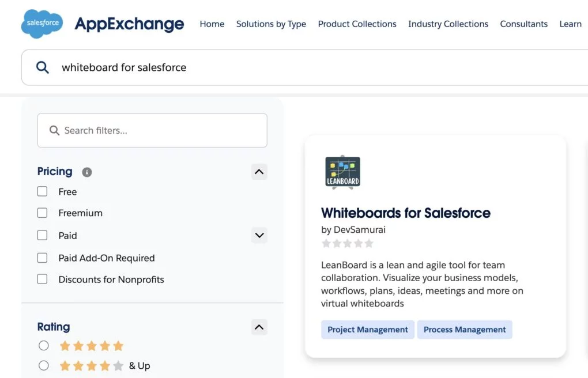588x378 pixels.
Task: Click the '& Up' rating label
Action: tap(140, 366)
